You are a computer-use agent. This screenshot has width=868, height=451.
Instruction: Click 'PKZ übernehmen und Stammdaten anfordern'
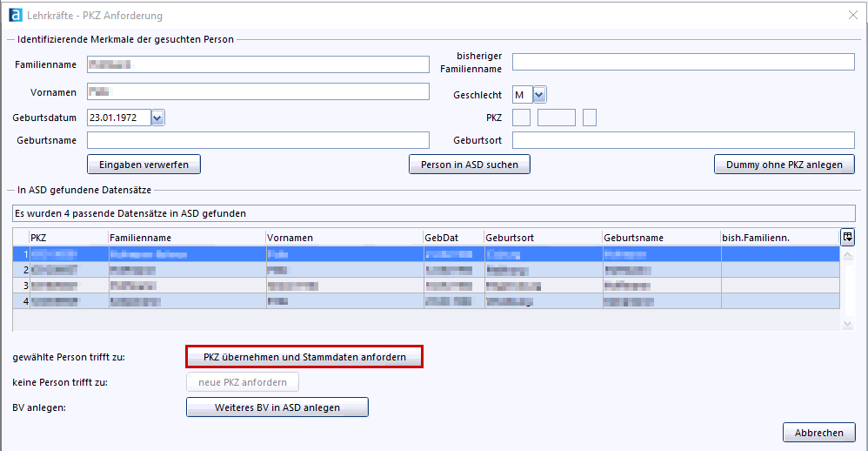click(x=304, y=357)
